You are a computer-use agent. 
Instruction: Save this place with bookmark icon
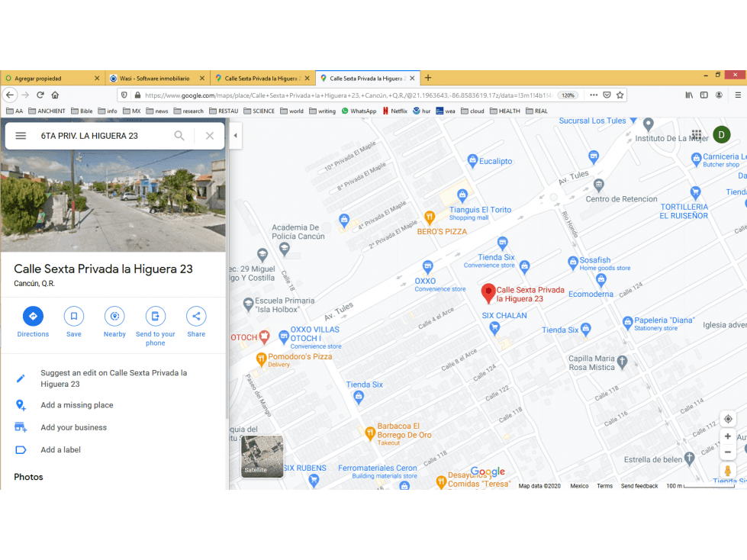tap(74, 316)
